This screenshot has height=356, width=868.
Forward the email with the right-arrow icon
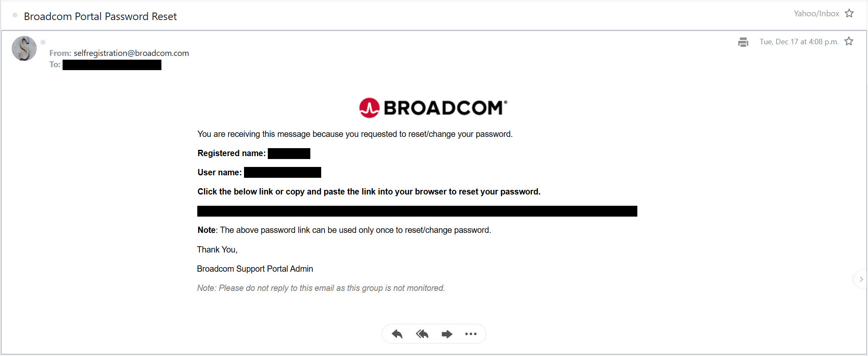(447, 334)
